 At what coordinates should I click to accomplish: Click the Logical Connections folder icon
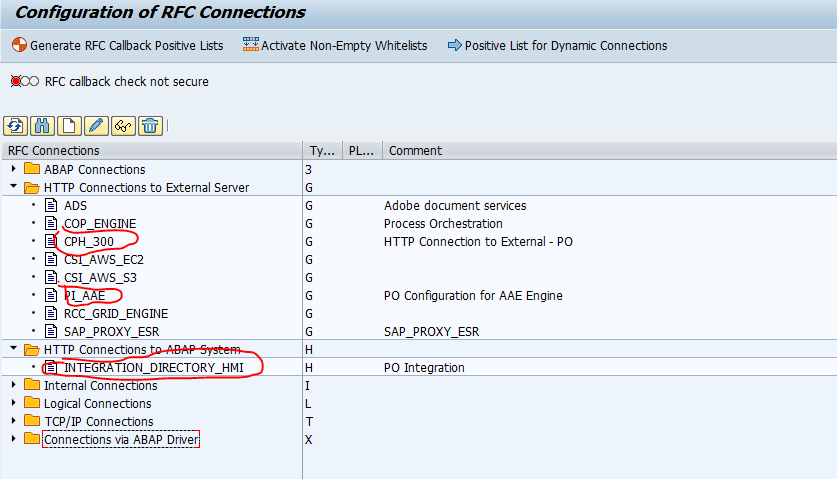pyautogui.click(x=32, y=403)
